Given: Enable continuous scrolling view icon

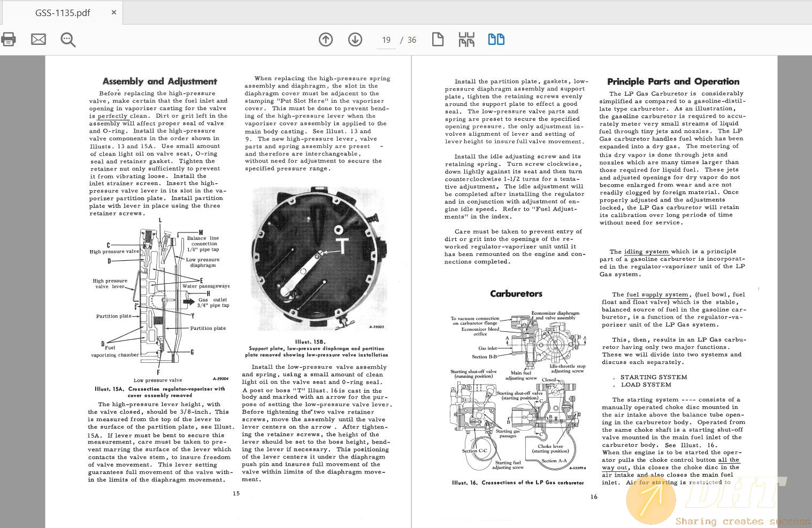Looking at the screenshot, I should pos(466,40).
